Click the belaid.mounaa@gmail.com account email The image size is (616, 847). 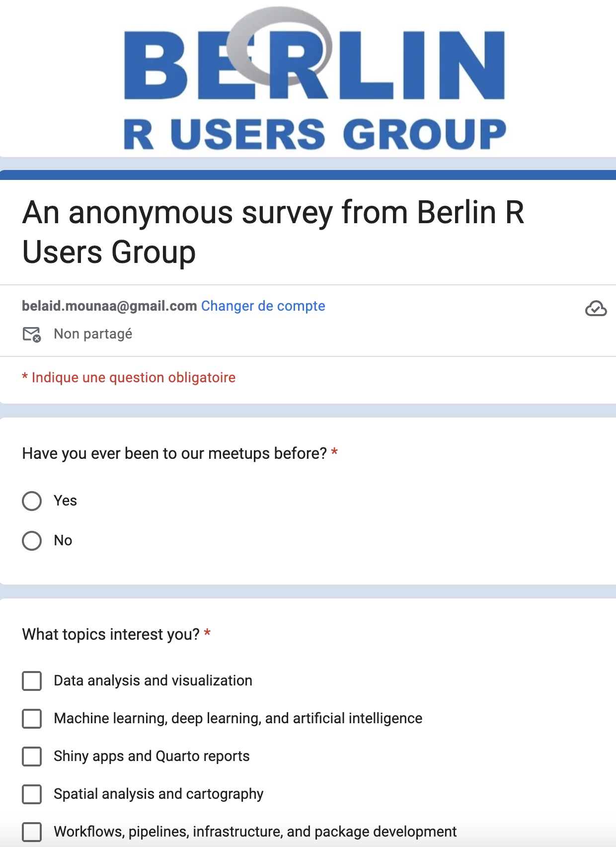[109, 306]
